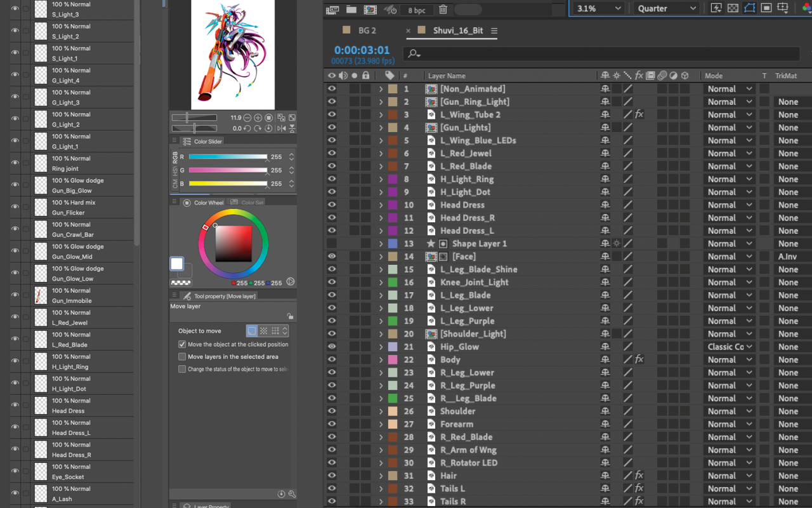Show the Shape Layer 1 layer
Image resolution: width=812 pixels, height=508 pixels.
[x=331, y=244]
